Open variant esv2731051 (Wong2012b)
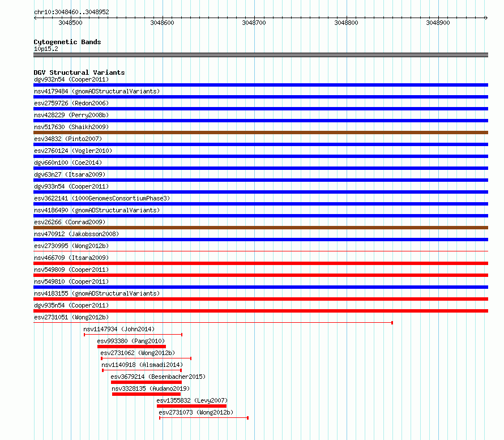 tap(71, 317)
